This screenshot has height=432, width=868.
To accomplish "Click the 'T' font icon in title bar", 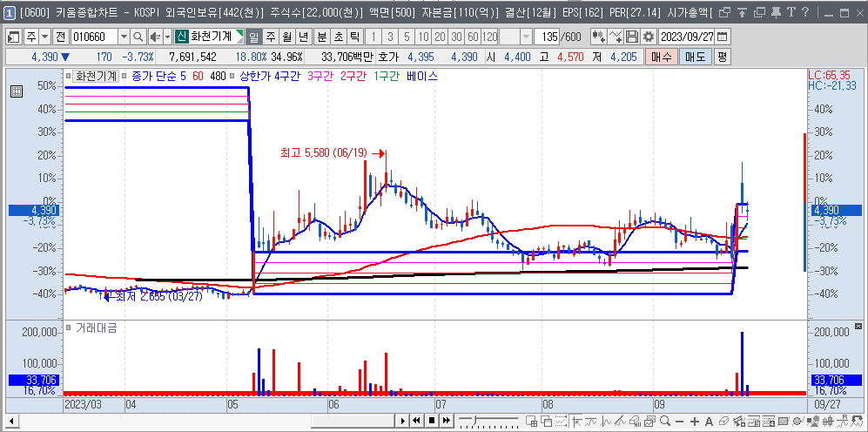I will (791, 13).
